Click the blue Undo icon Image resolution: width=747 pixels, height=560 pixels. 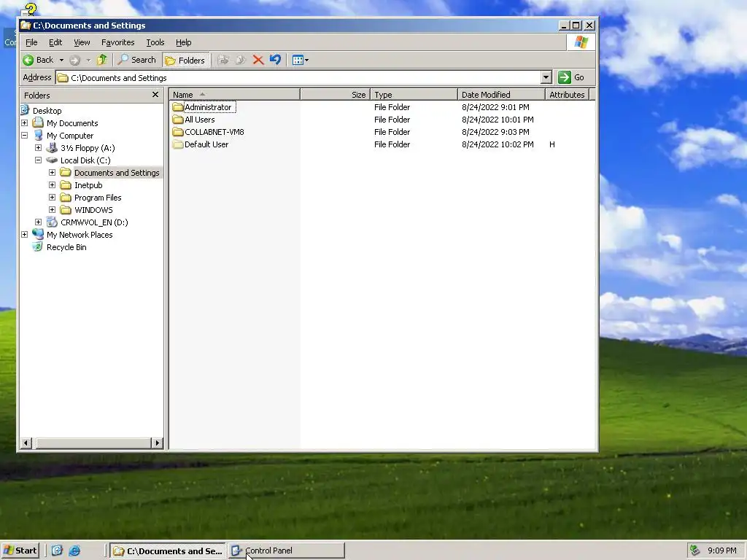pos(275,60)
